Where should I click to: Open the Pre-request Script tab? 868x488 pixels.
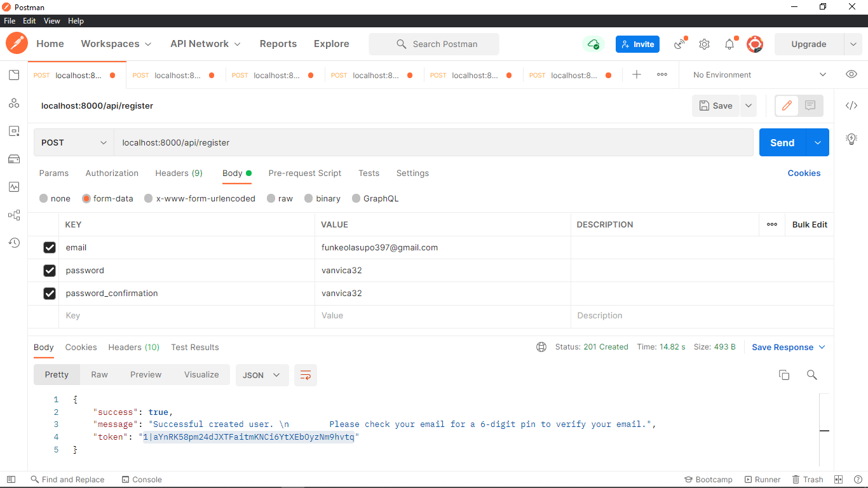tap(305, 173)
